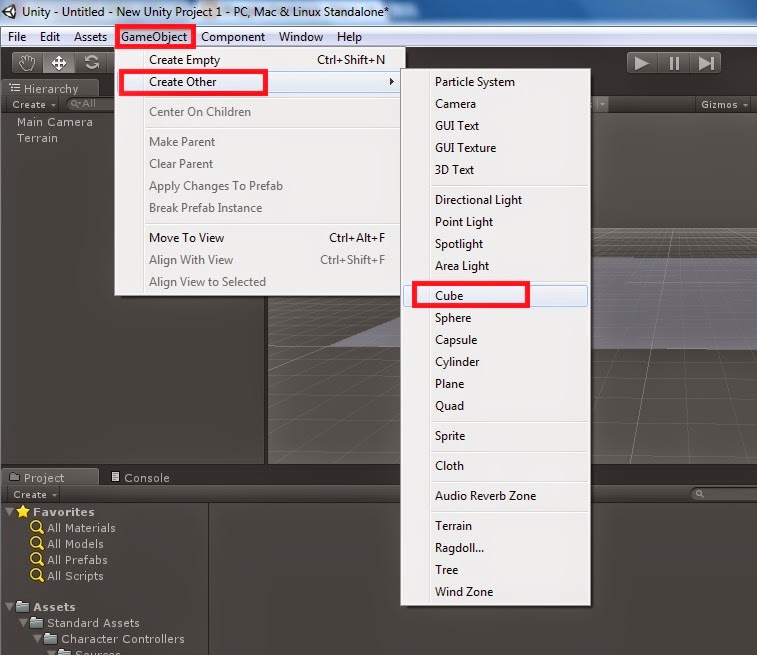The image size is (757, 655).
Task: Open the Gizmos dropdown
Action: point(724,104)
